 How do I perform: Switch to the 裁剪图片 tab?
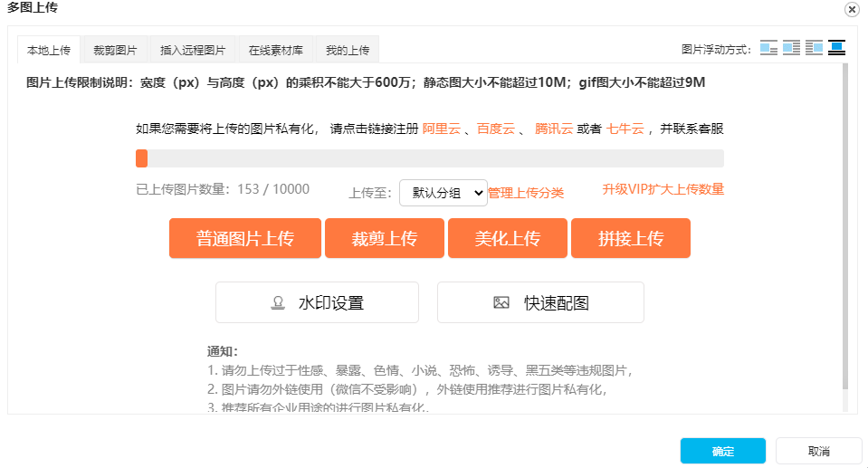115,50
